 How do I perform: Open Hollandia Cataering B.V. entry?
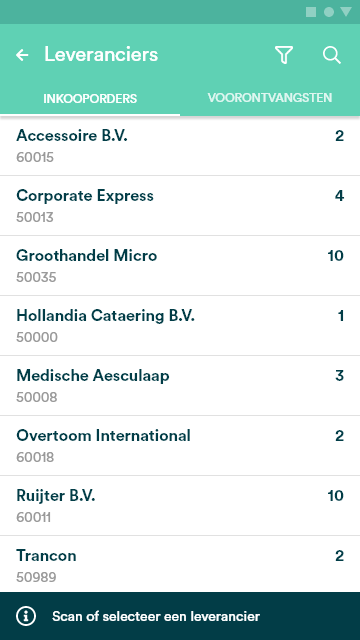[180, 326]
